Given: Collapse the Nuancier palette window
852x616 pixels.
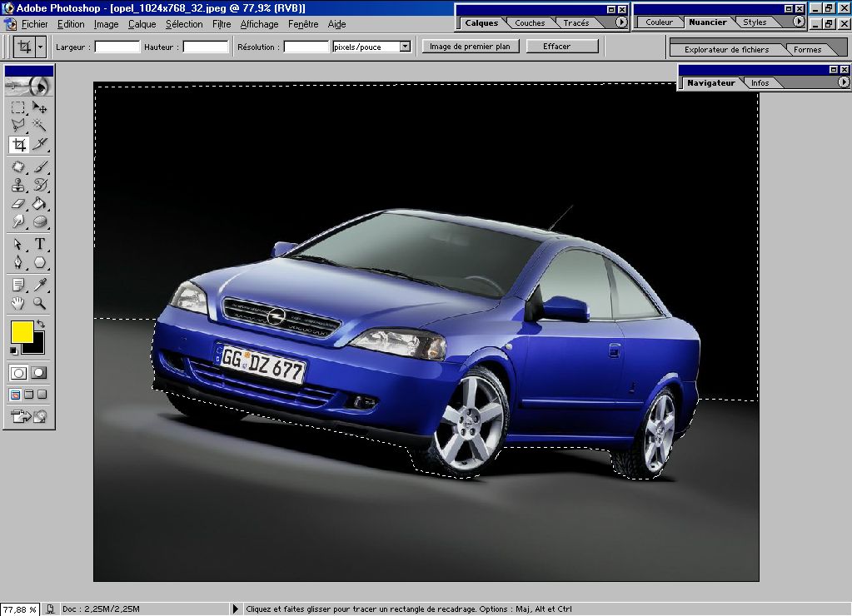Looking at the screenshot, I should 789,8.
